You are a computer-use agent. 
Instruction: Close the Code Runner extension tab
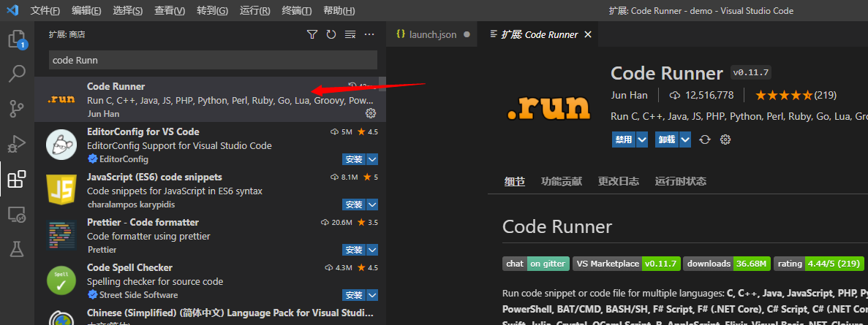588,34
